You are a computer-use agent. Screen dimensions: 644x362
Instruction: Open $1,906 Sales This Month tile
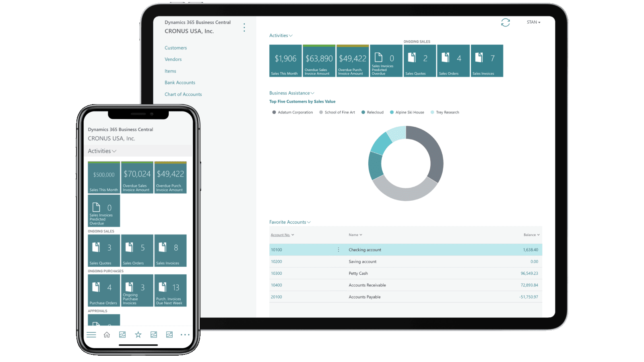tap(285, 61)
